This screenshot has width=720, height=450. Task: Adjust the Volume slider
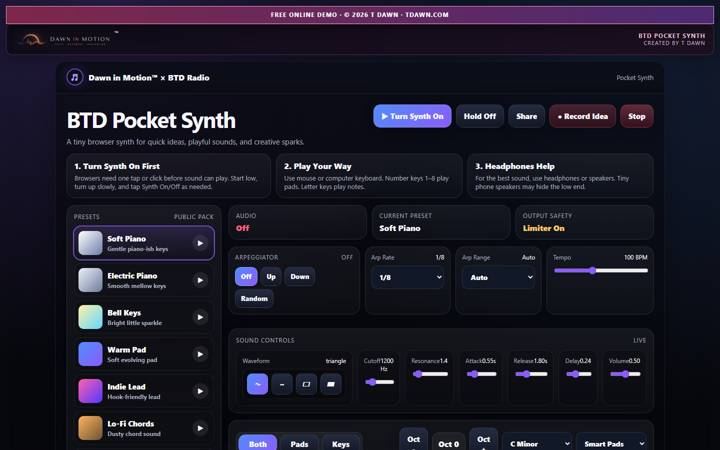coord(625,374)
